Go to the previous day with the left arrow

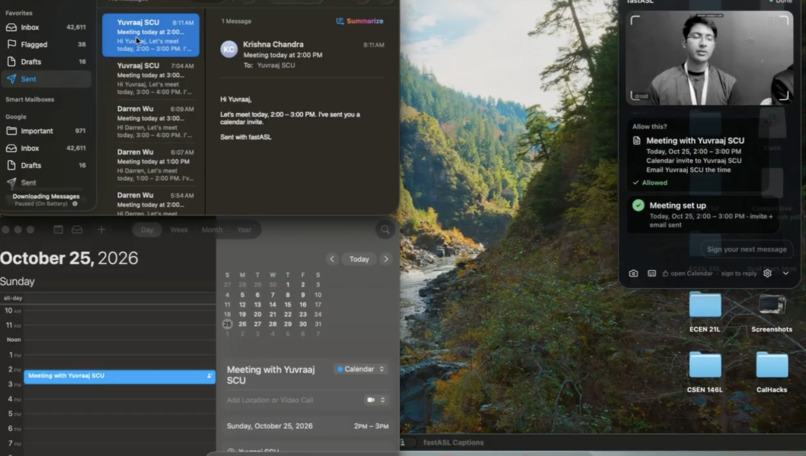tap(332, 259)
